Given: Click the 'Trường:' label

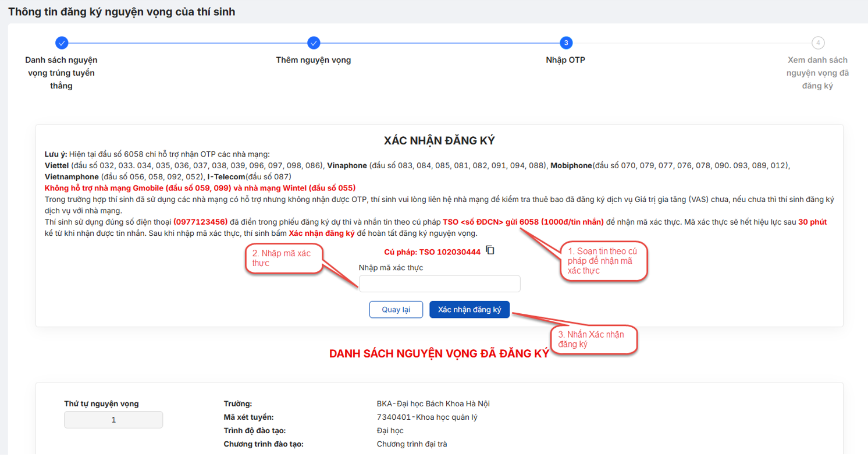Looking at the screenshot, I should (238, 404).
